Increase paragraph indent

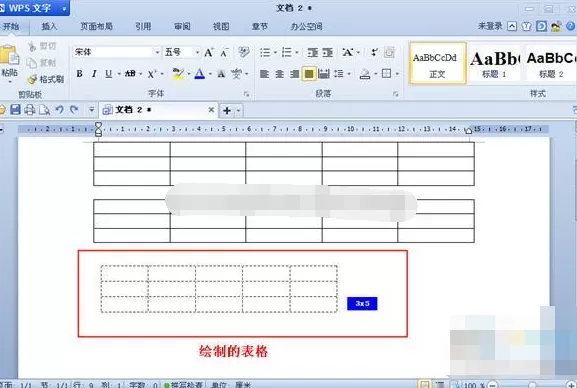click(328, 53)
